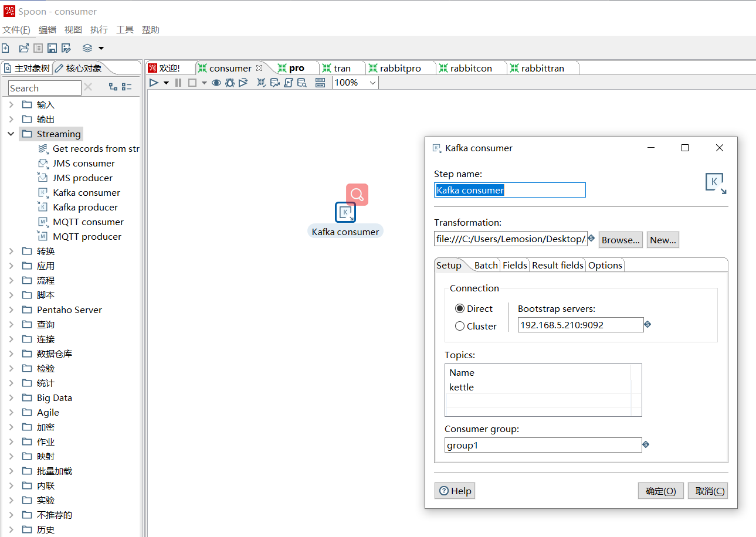Run the transformation with the play icon

[x=154, y=83]
